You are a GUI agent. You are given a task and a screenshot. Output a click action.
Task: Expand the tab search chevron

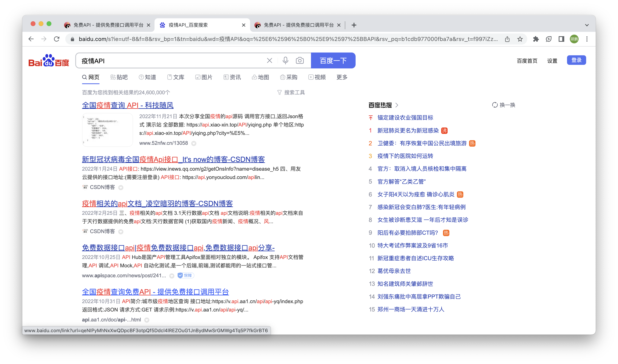(587, 25)
